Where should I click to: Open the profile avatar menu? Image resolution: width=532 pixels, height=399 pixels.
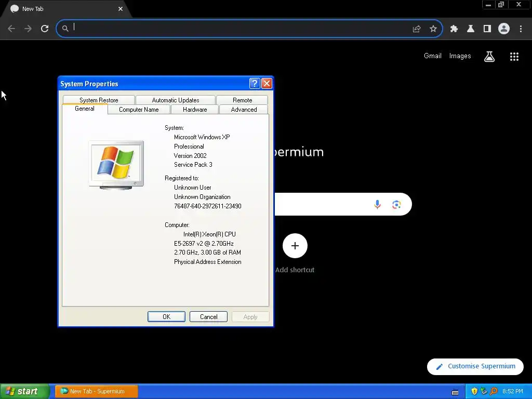click(504, 29)
